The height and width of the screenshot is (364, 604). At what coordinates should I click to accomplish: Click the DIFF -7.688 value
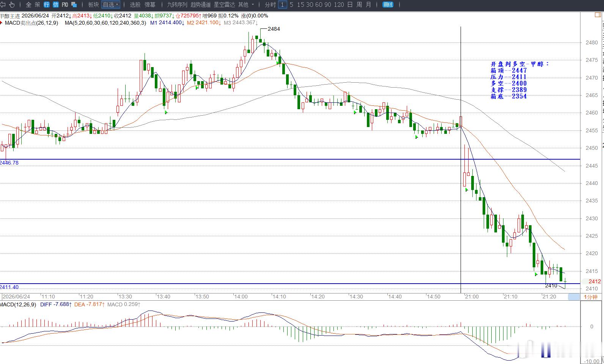click(x=55, y=304)
